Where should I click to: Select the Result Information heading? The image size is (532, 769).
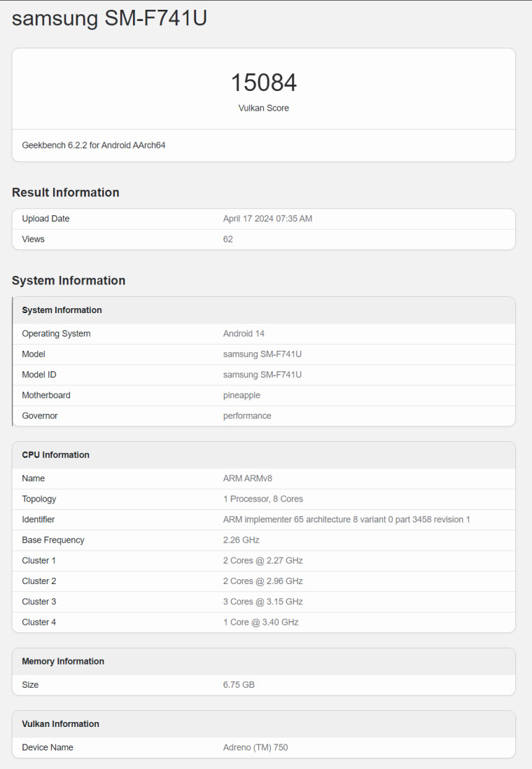[x=66, y=193]
